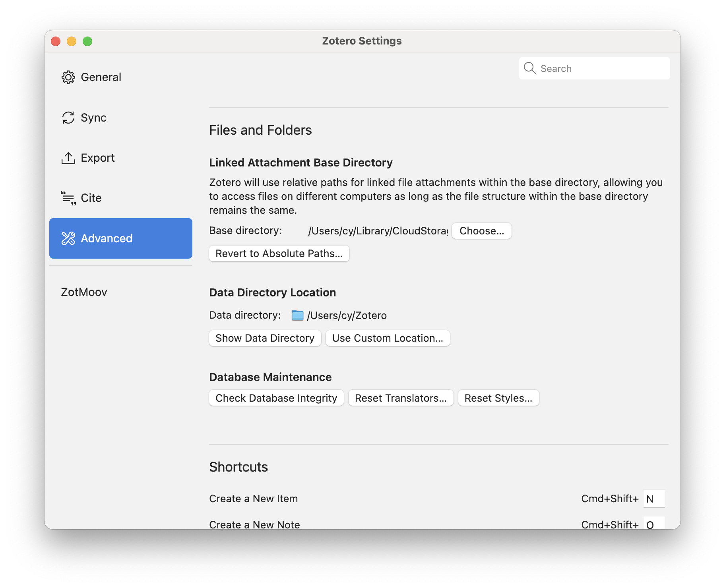
Task: Click the base directory path field
Action: pos(378,231)
